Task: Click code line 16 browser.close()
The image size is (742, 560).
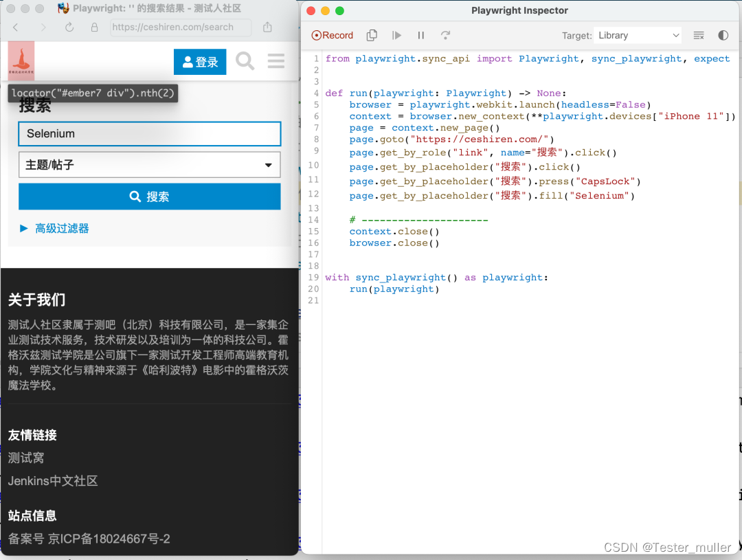Action: coord(394,243)
